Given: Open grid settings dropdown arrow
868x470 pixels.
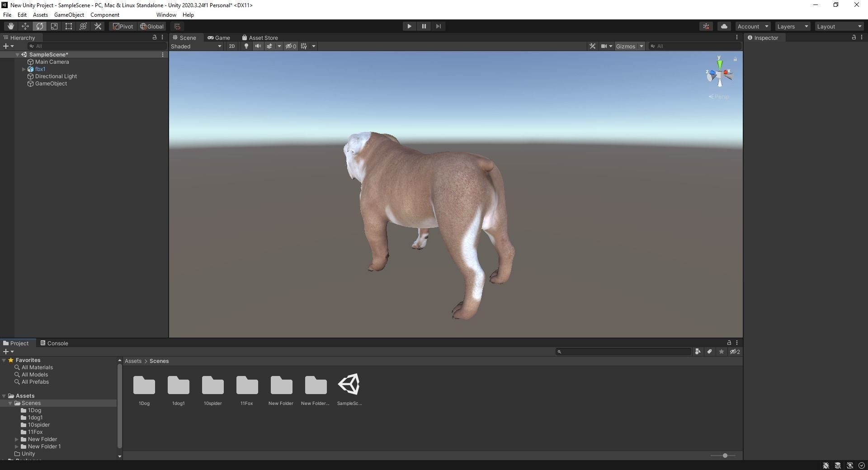Looking at the screenshot, I should tap(314, 46).
